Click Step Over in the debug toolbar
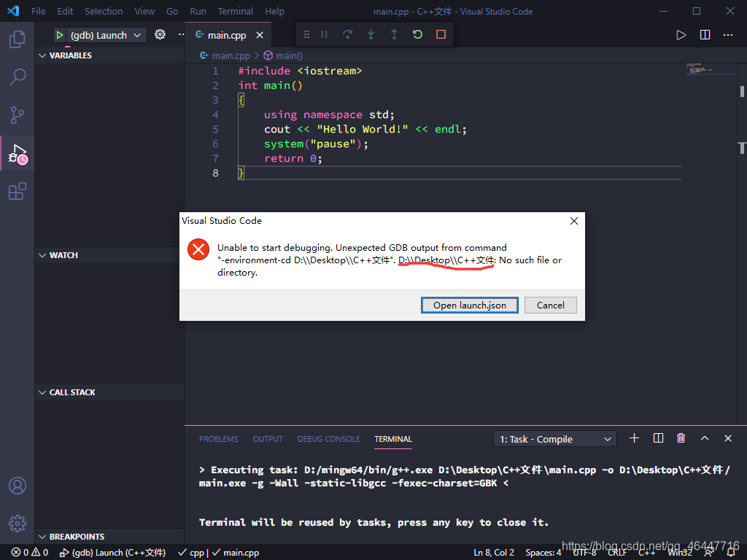 347,34
